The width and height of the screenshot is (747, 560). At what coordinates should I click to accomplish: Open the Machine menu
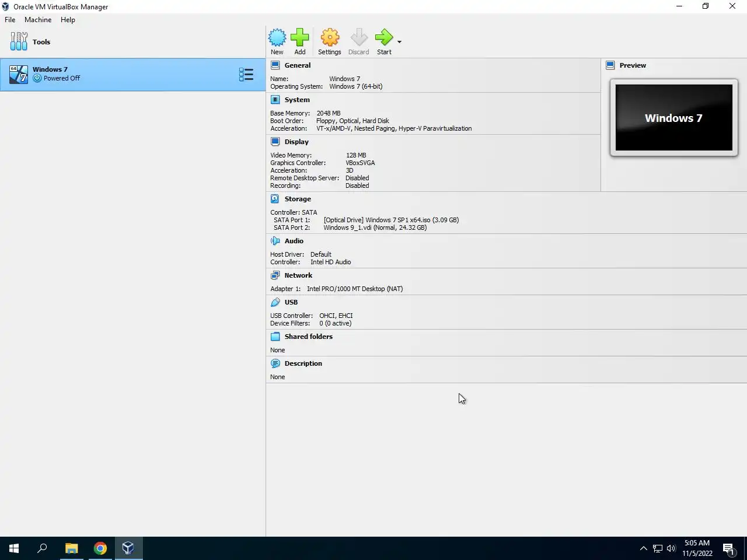point(38,20)
